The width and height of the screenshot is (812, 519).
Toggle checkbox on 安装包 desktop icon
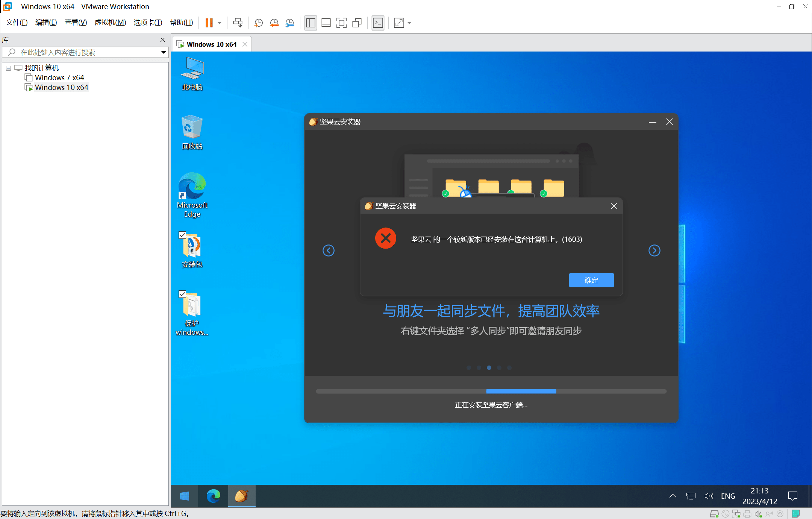(x=182, y=235)
